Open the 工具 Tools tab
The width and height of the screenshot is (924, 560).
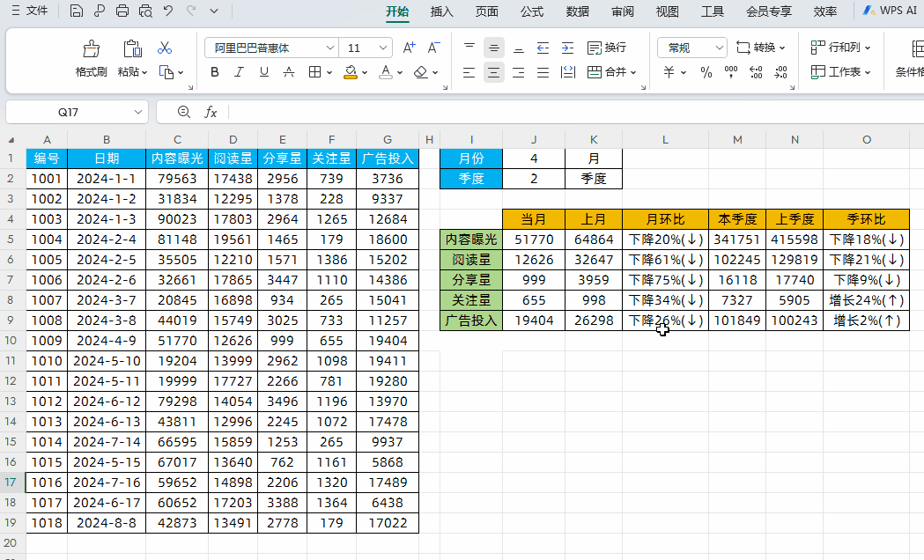[713, 11]
